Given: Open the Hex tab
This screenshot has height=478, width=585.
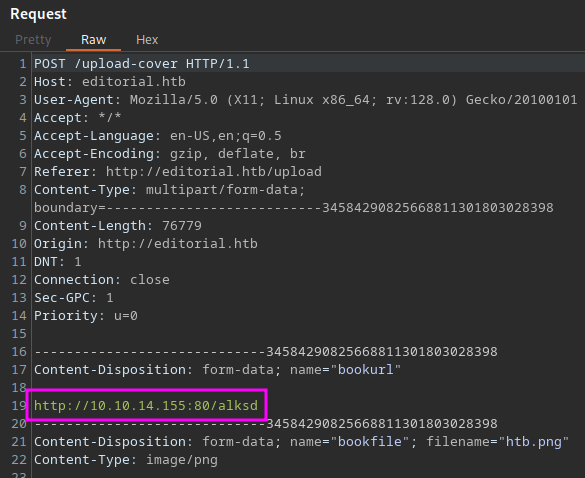Looking at the screenshot, I should 147,40.
